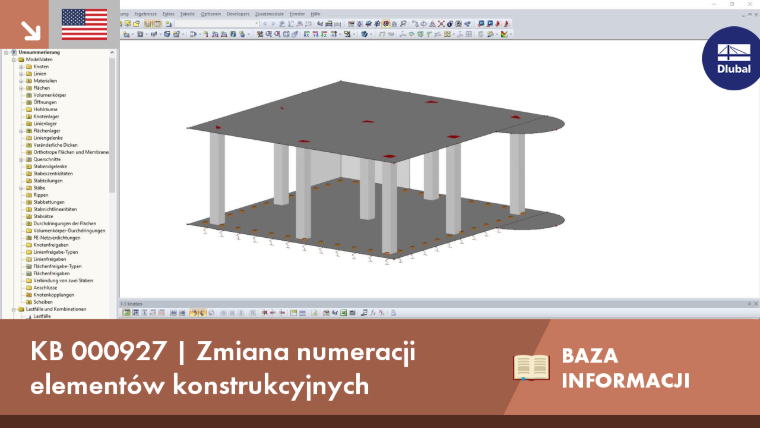Toggle the highlighted view button in top toolbar
Viewport: 760px width, 428px height.
[x=386, y=24]
